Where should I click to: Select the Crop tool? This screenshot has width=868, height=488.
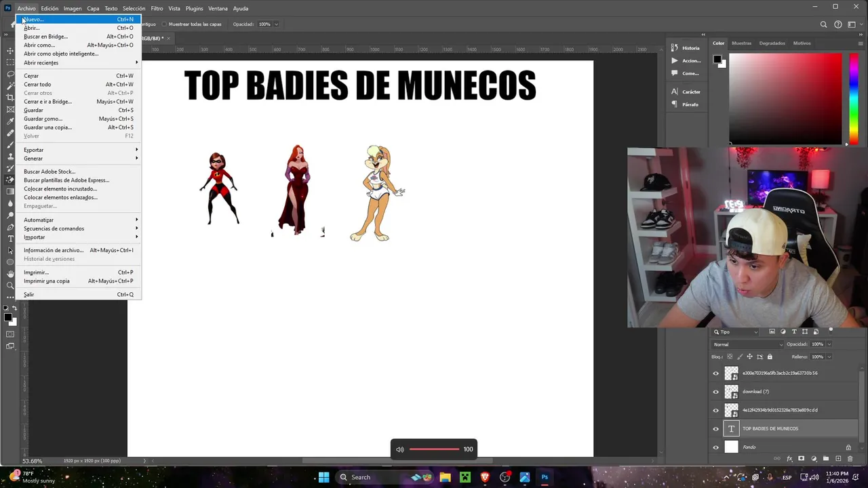pyautogui.click(x=10, y=97)
